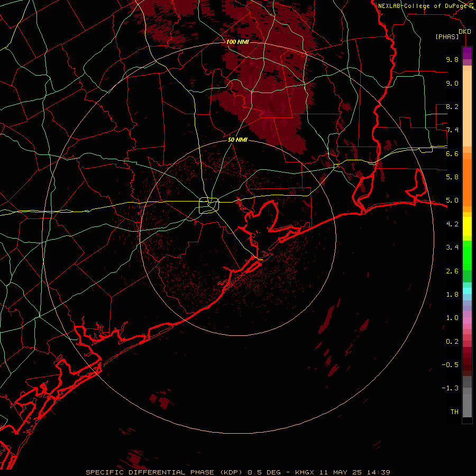The image size is (476, 476).
Task: Select the 2.6 scale value label
Action: [452, 271]
